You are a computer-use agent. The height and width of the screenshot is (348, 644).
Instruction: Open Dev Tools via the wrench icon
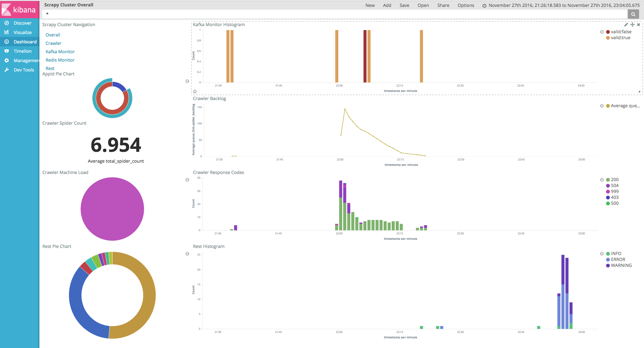click(7, 70)
